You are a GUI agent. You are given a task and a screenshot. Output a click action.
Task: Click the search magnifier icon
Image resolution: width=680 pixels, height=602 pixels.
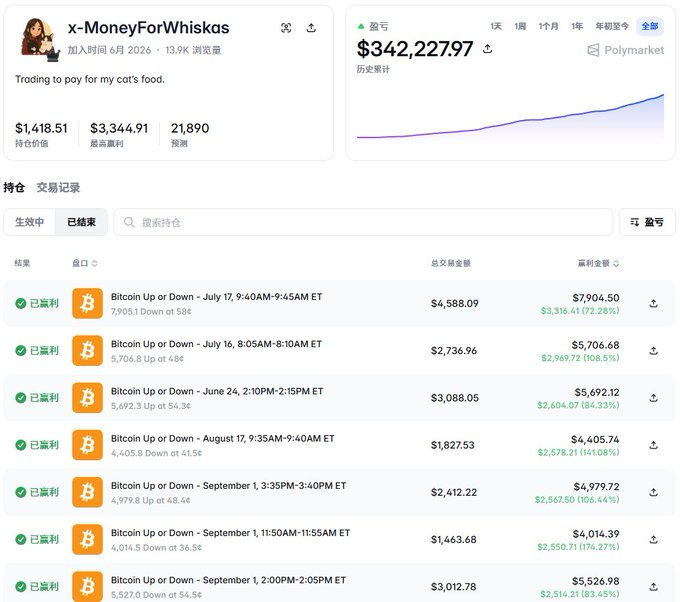click(129, 222)
